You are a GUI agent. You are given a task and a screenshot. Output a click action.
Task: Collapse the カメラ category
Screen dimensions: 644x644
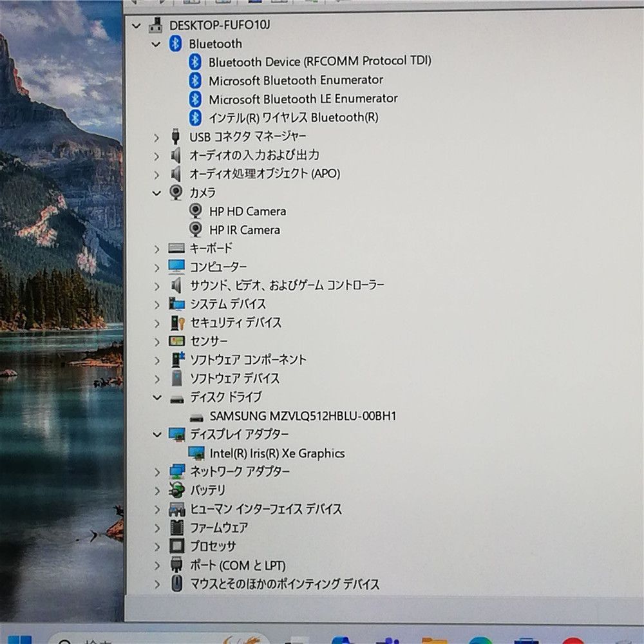(156, 193)
